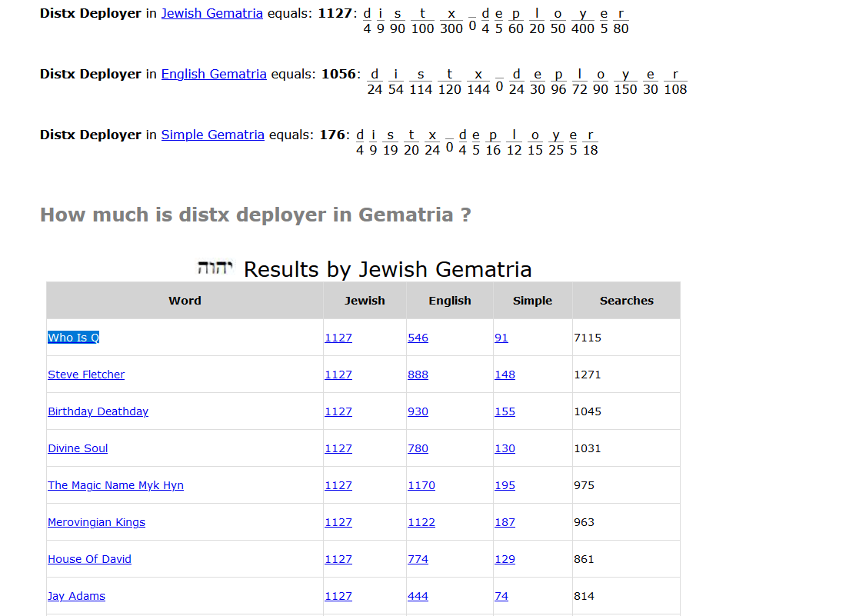Screen dimensions: 846x616
Task: Click letter value 25 for y in Simple row
Action: (556, 151)
